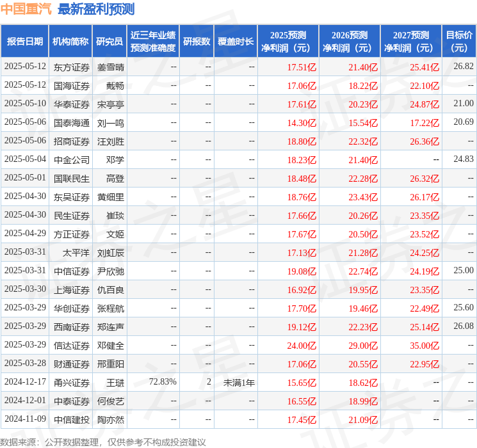Image resolution: width=477 pixels, height=448 pixels.
Task: Select the 方正证券 institution cell
Action: coord(72,234)
